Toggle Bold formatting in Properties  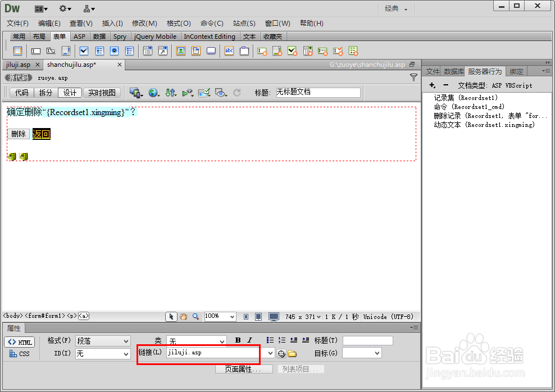coord(238,340)
